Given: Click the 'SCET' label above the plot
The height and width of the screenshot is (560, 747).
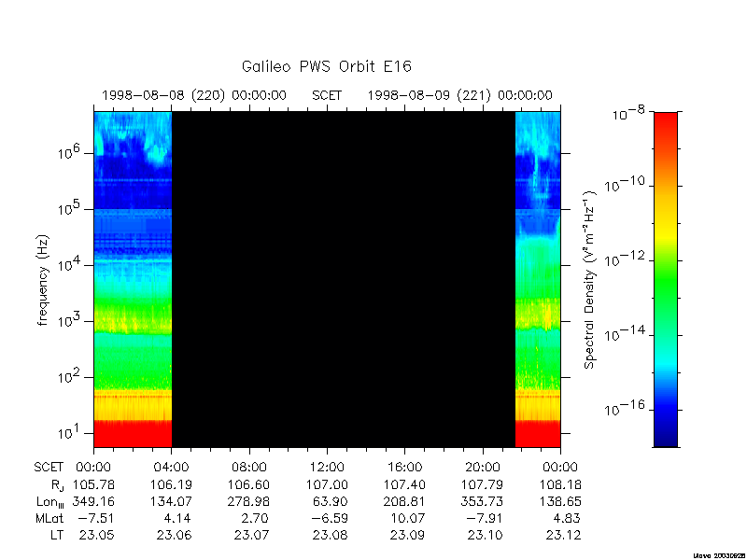Looking at the screenshot, I should (x=327, y=95).
